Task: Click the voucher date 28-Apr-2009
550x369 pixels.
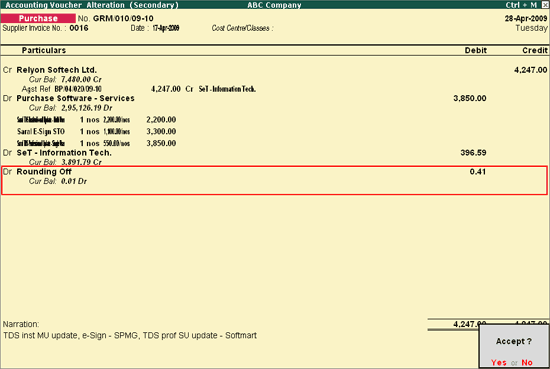Action: point(526,18)
